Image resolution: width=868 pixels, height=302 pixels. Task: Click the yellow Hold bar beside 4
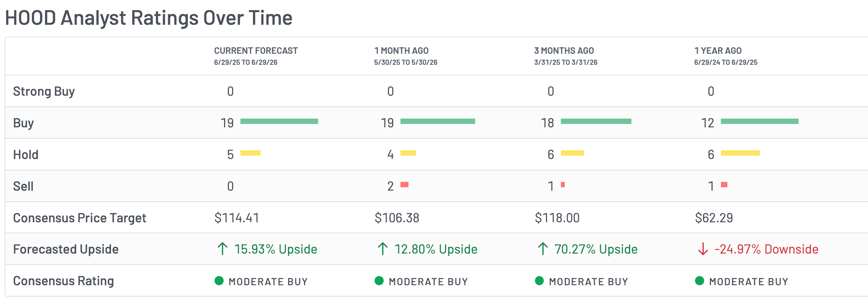[x=408, y=153]
